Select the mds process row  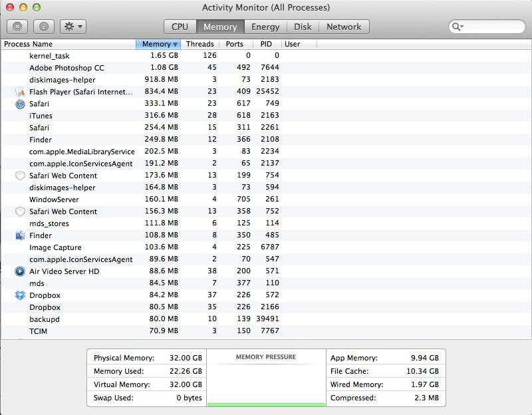click(x=266, y=283)
